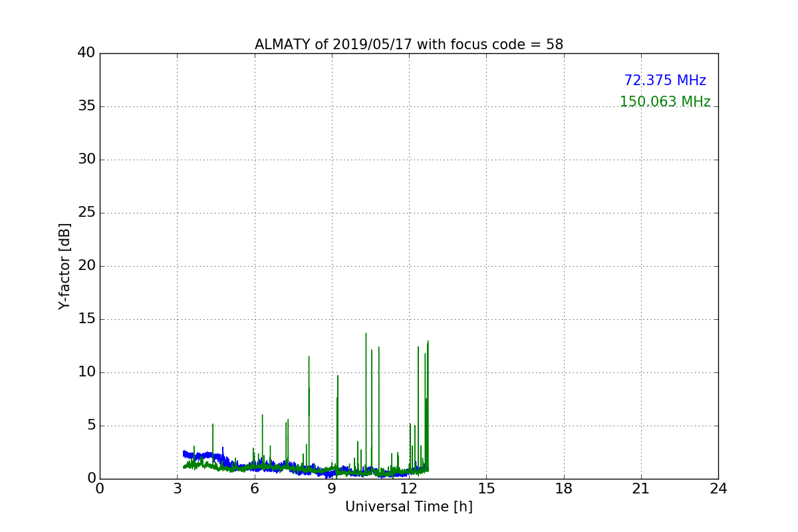798x532 pixels.
Task: Click the x-axis tick label 3
Action: 177,488
